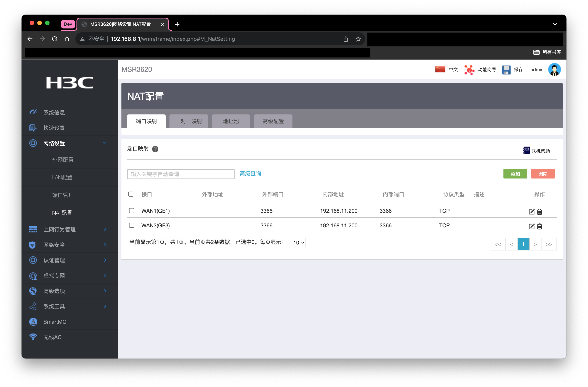Click the trash icon for WAN3(GE3) row
The width and height of the screenshot is (588, 387).
tap(540, 226)
